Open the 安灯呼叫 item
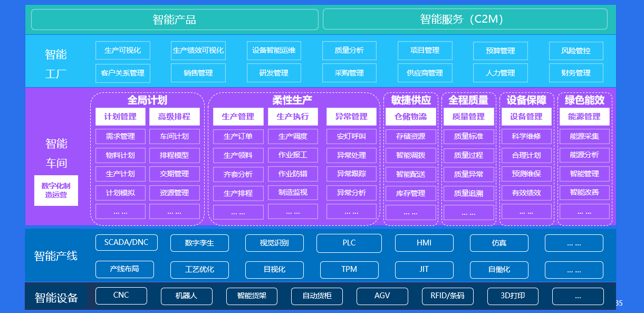Screen dimensions: 644x313 (351, 136)
